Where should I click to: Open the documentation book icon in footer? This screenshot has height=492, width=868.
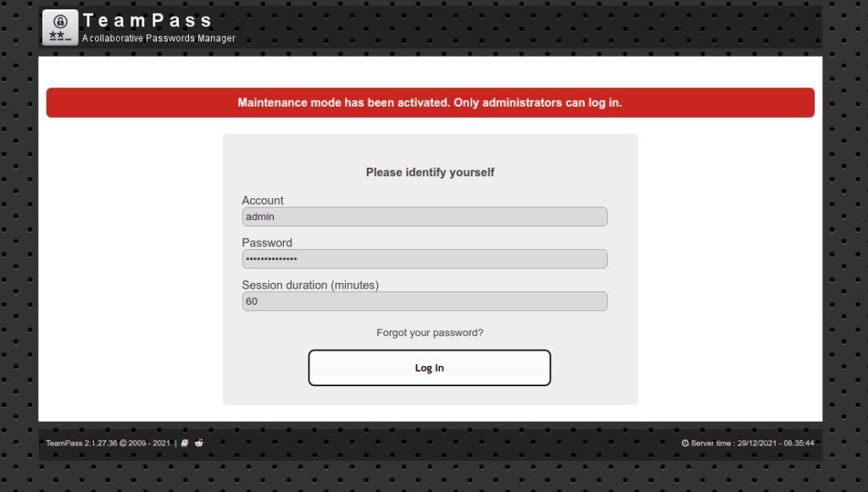(185, 443)
